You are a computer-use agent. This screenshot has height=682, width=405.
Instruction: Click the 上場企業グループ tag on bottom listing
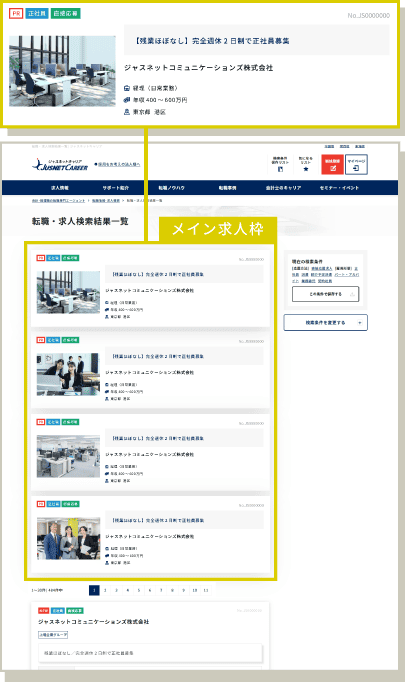click(x=53, y=635)
